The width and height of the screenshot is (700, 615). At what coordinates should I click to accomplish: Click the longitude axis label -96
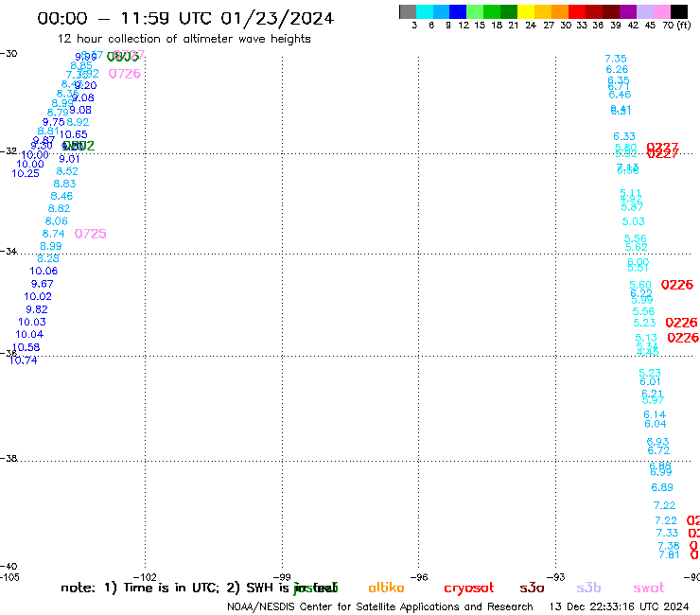coord(419,577)
